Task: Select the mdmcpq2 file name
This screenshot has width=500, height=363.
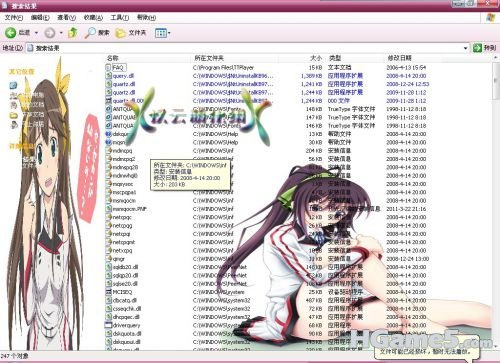Action: coord(124,159)
